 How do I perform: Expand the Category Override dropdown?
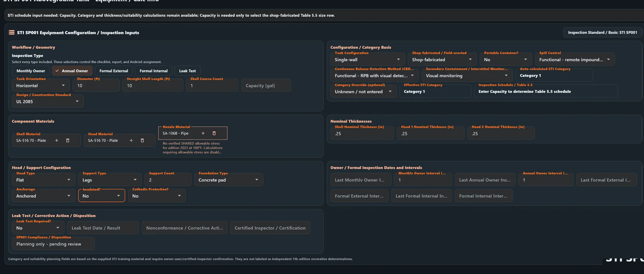click(x=364, y=91)
